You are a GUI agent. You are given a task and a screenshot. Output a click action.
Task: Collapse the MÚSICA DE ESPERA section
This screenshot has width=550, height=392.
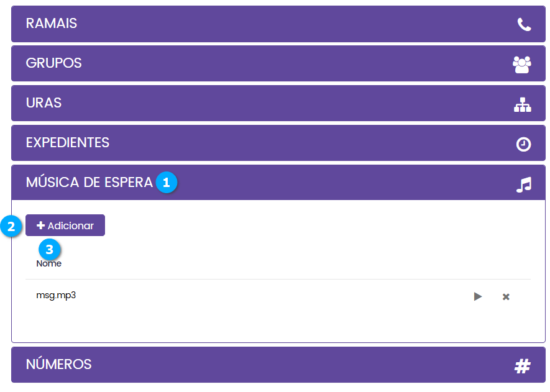tap(89, 183)
